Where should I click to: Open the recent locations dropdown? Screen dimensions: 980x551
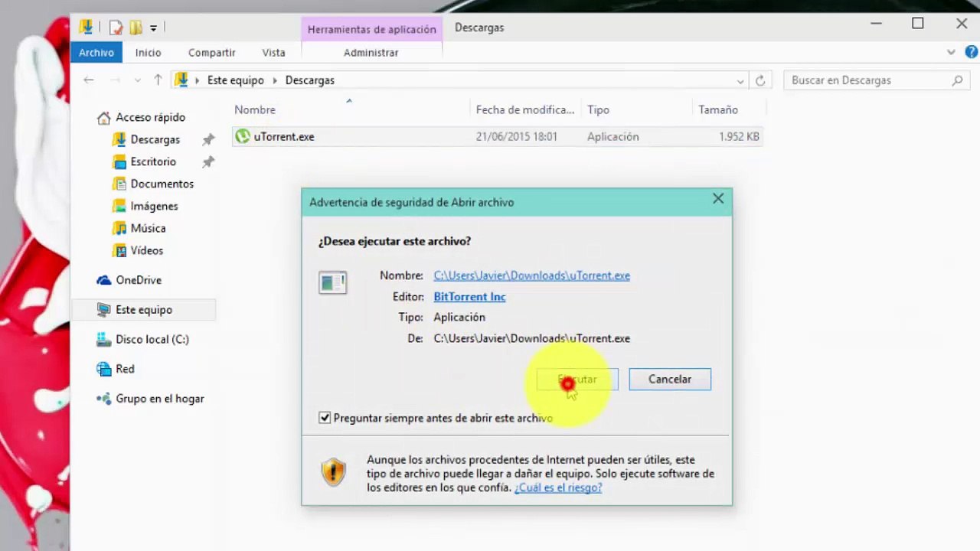138,80
